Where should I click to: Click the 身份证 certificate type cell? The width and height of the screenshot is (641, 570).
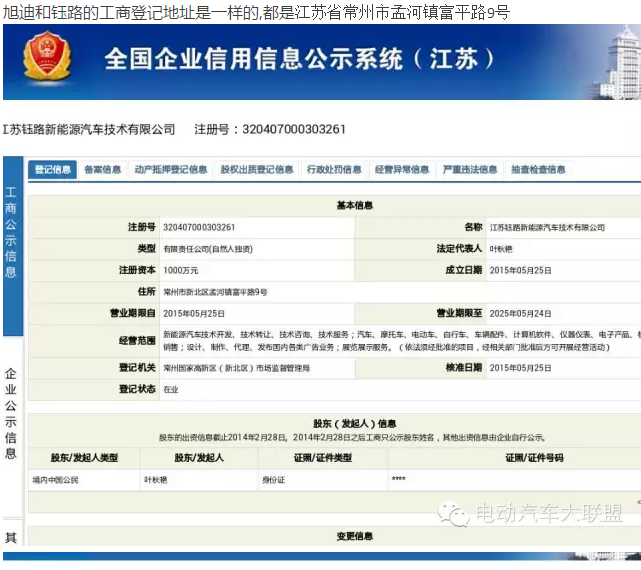click(273, 480)
